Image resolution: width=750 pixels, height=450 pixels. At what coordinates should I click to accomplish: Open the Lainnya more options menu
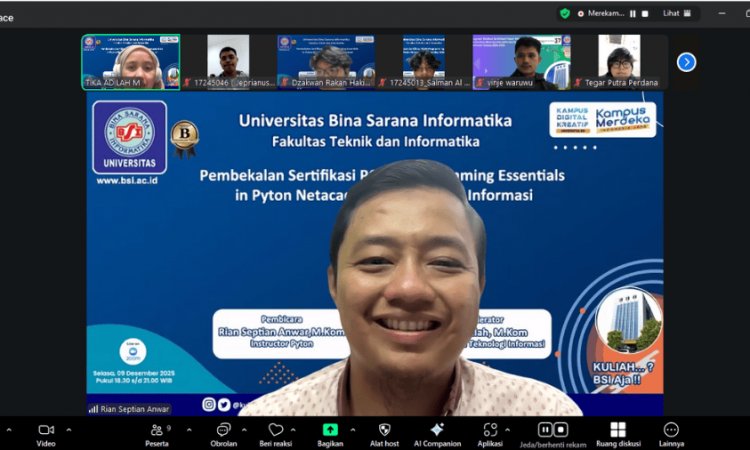coord(671,434)
